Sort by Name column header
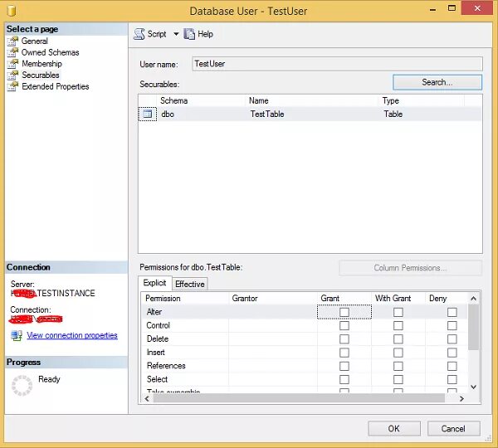The width and height of the screenshot is (498, 448). 313,100
